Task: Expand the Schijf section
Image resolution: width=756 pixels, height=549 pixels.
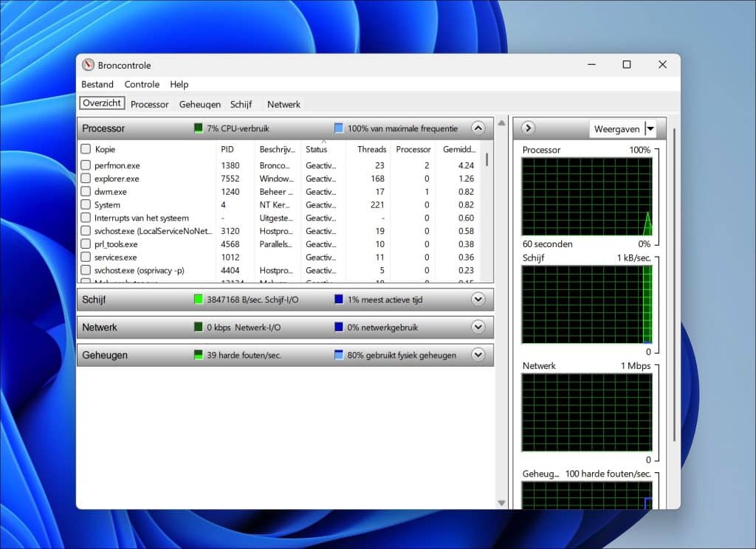Action: pos(478,300)
